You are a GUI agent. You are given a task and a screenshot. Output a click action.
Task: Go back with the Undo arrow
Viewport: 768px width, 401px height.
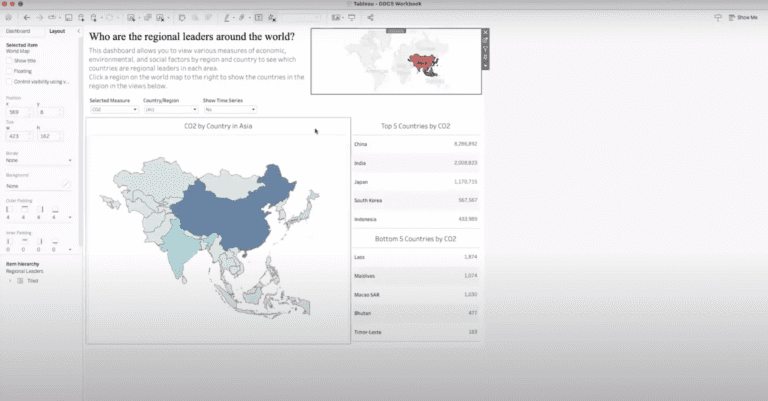pyautogui.click(x=26, y=18)
